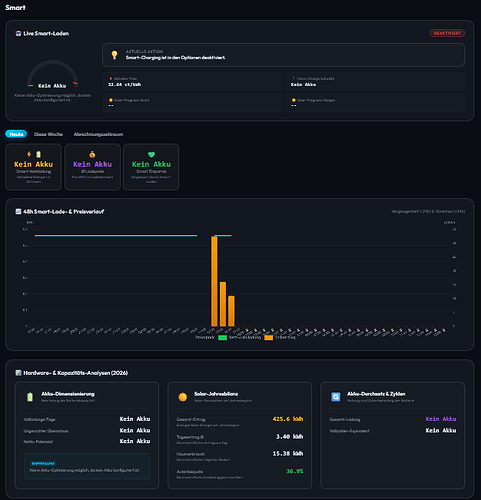This screenshot has width=481, height=500.
Task: Click the Kein Akku charge gauge
Action: pyautogui.click(x=52, y=74)
